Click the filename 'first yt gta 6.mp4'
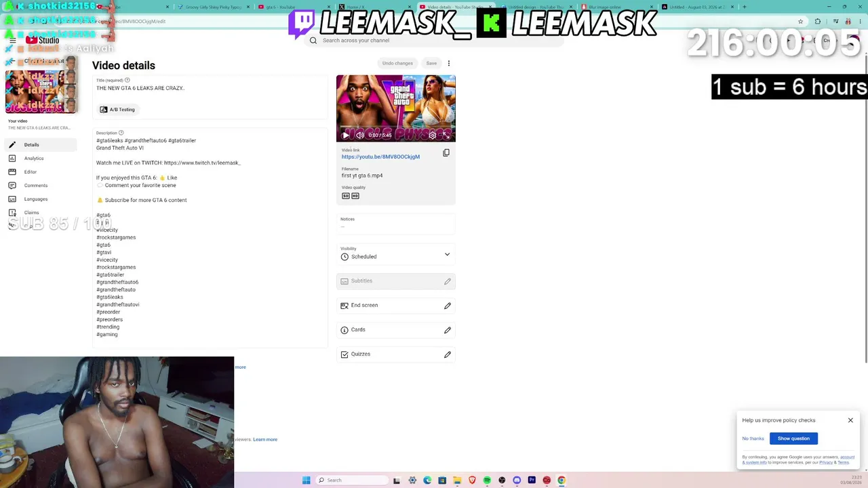Image resolution: width=868 pixels, height=488 pixels. (x=362, y=176)
